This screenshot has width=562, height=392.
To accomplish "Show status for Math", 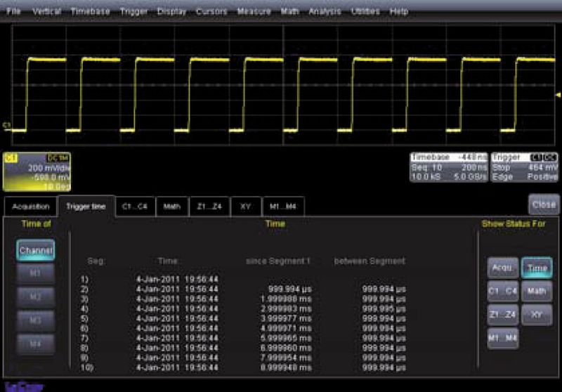I will tap(537, 291).
